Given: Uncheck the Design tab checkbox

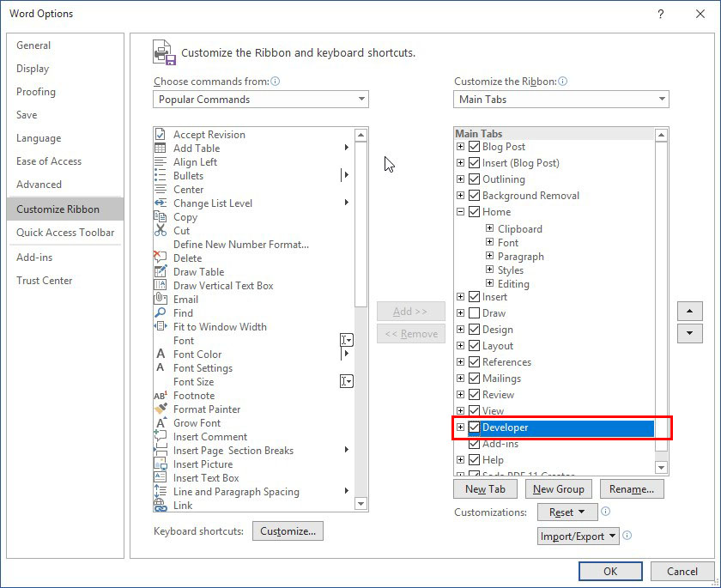Looking at the screenshot, I should (x=474, y=329).
